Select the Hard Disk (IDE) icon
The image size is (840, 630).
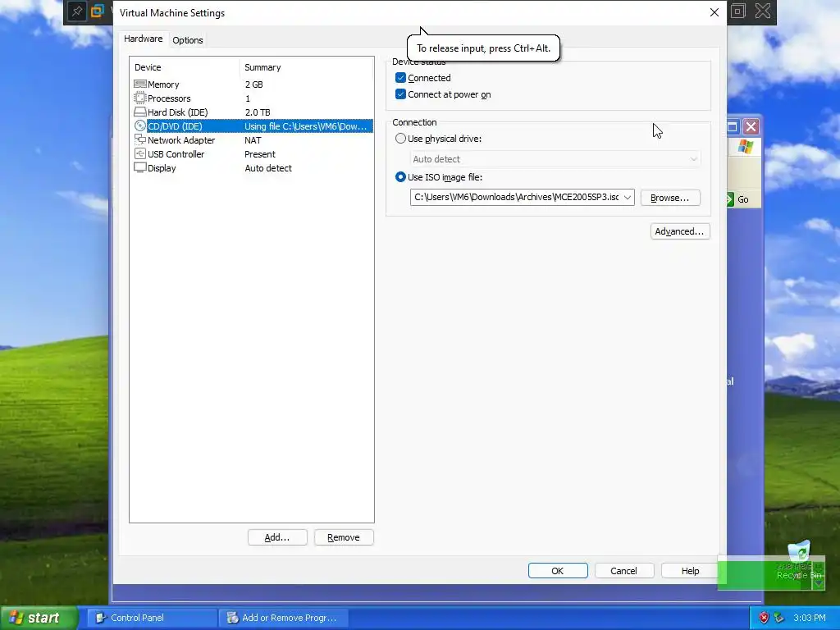tap(139, 112)
